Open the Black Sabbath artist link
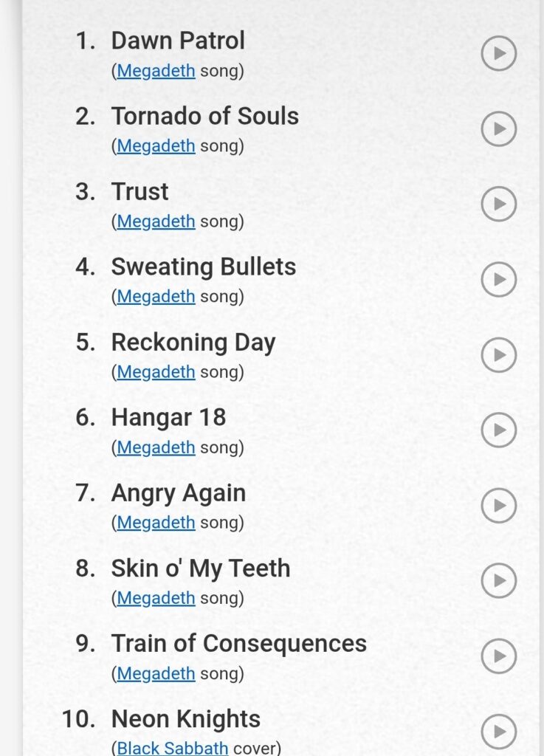 pos(173,748)
